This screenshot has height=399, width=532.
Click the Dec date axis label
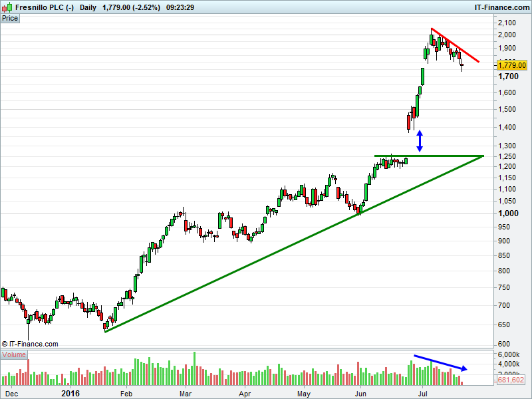tap(12, 394)
